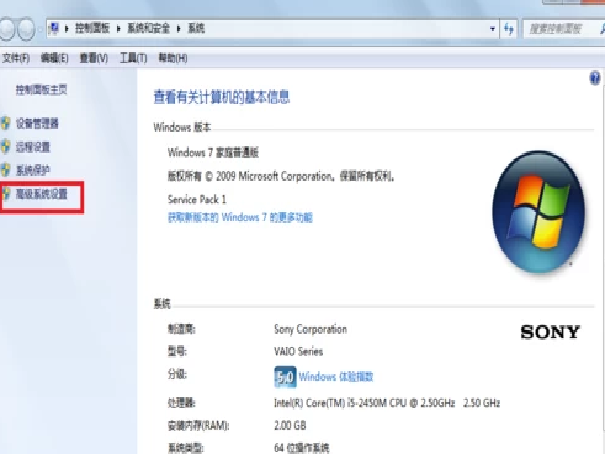
Task: Open the address bar history dropdown arrow
Action: (x=492, y=29)
